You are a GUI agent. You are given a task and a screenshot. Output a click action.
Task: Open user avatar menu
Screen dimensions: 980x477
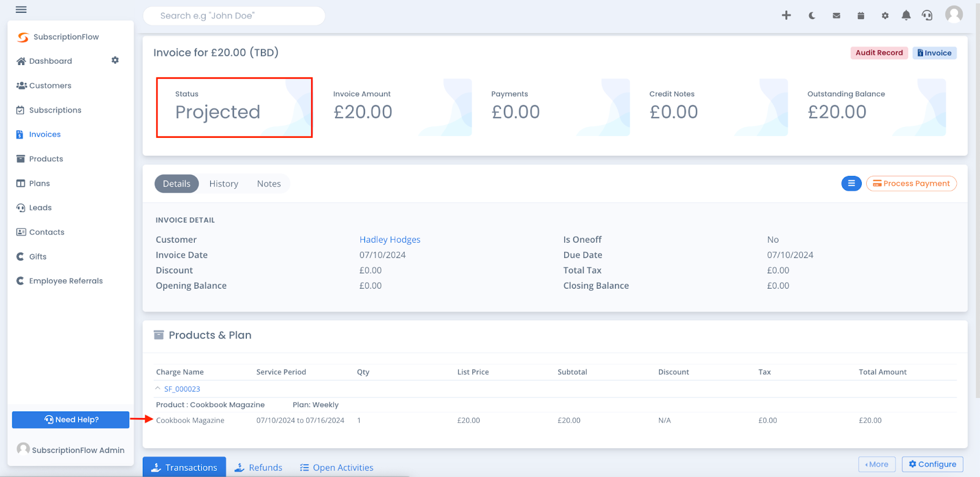[954, 14]
